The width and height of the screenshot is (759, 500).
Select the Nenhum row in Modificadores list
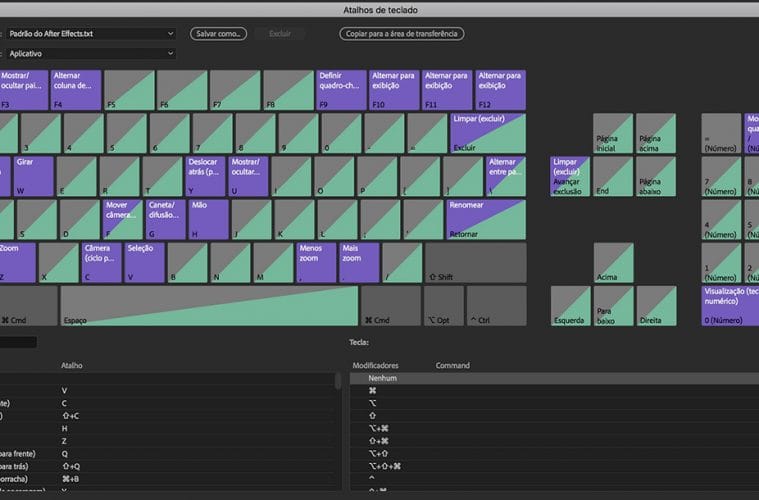tap(550, 379)
